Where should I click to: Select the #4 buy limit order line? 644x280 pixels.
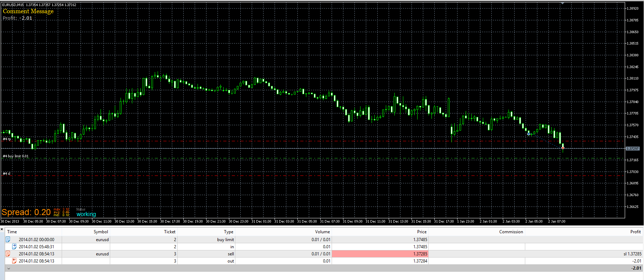(313, 158)
